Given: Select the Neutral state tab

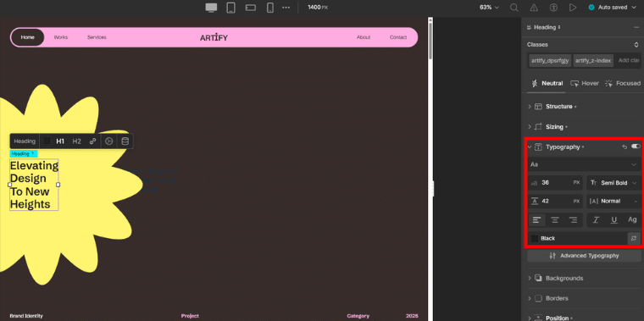Looking at the screenshot, I should tap(547, 83).
